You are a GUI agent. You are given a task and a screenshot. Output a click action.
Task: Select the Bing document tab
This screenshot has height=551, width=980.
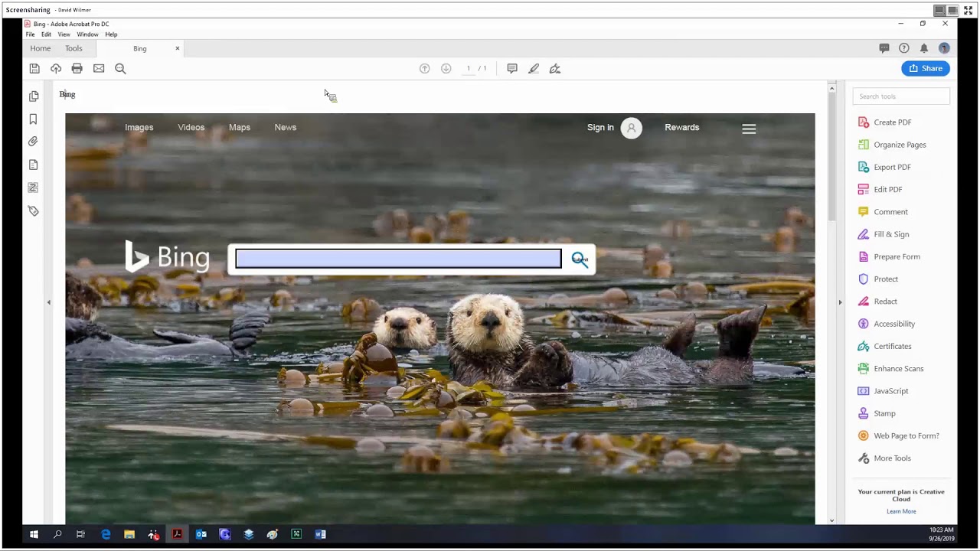[140, 49]
